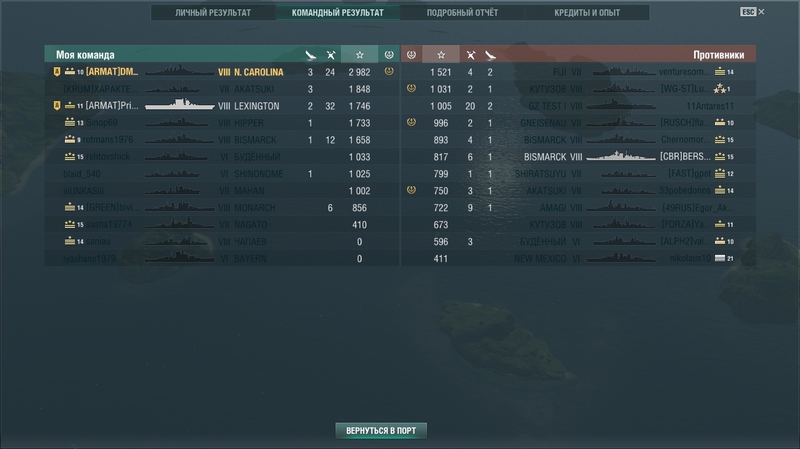Click the clan badge next to [ARMAT]DM player
The height and width of the screenshot is (449, 800).
(57, 72)
